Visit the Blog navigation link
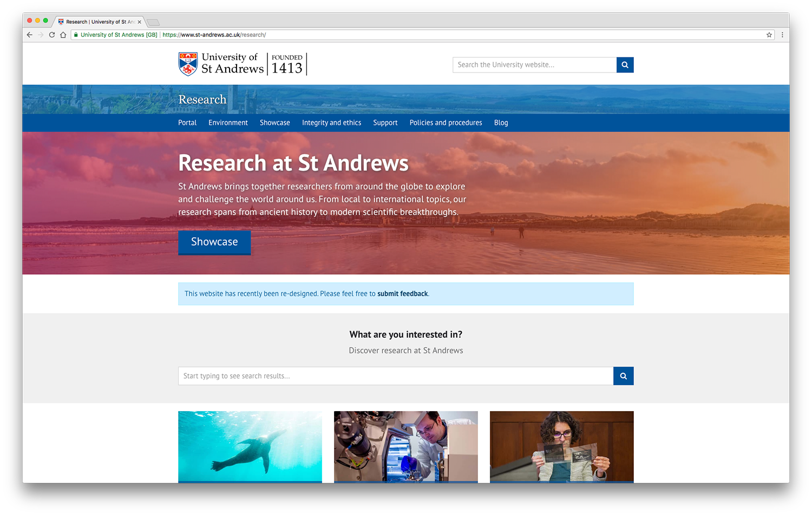 [501, 123]
